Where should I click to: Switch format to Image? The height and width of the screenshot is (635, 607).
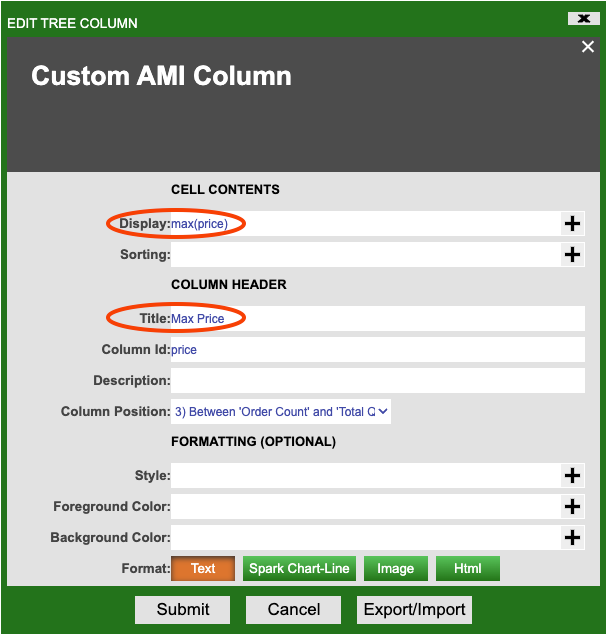click(x=395, y=569)
